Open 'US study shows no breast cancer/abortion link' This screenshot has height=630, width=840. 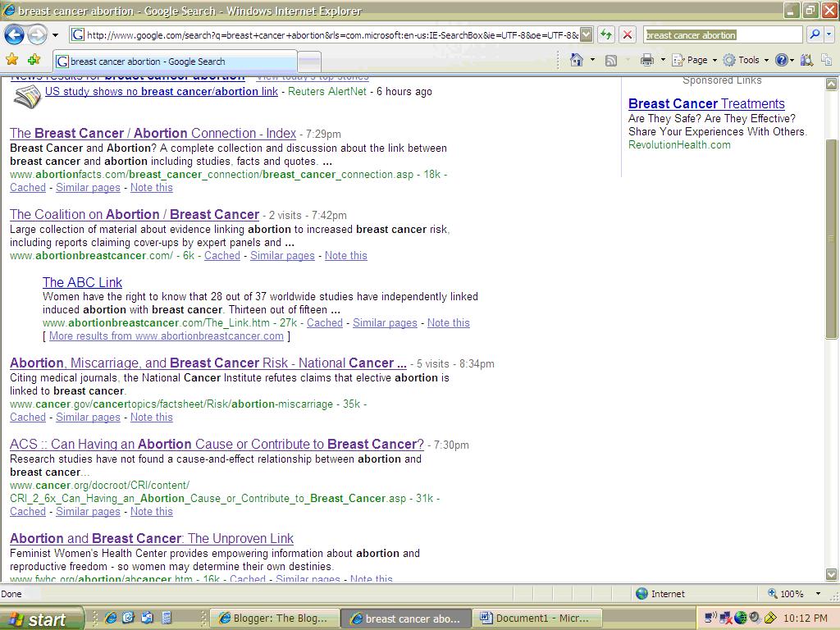(162, 92)
